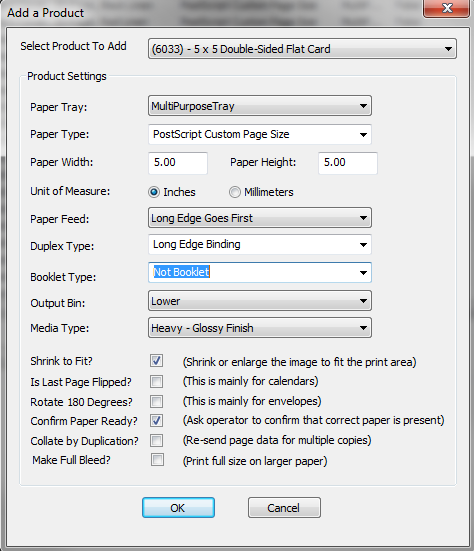Click the This is mainly for envelopes text
Viewport: 474px width, 551px height.
(x=252, y=401)
